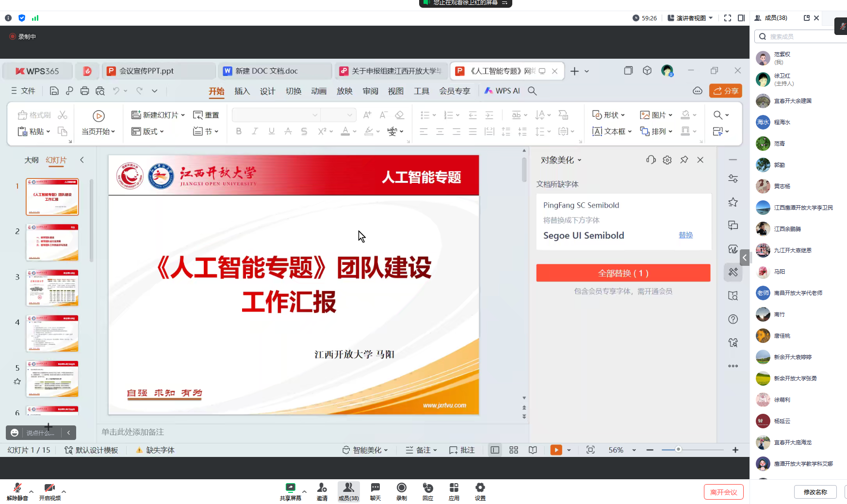
Task: Select slide 3 thumbnail
Action: point(52,288)
